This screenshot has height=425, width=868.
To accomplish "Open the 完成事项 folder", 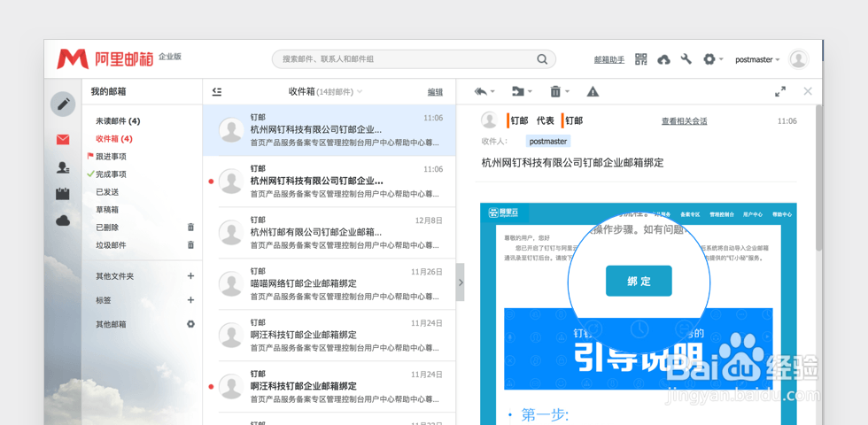I will pos(111,174).
